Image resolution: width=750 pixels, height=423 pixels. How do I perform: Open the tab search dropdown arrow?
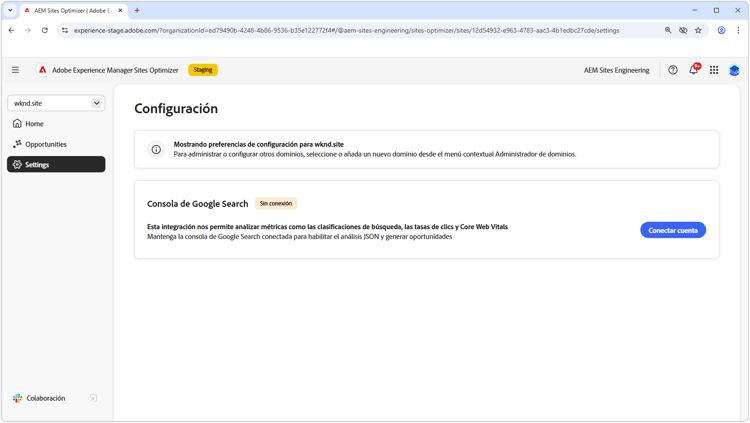coord(10,10)
